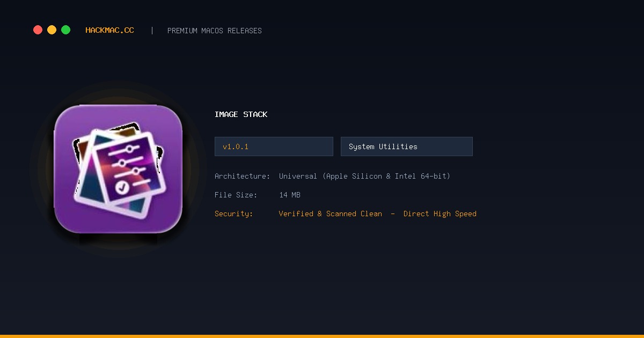
Task: Click the Direct High Speed text
Action: (440, 214)
